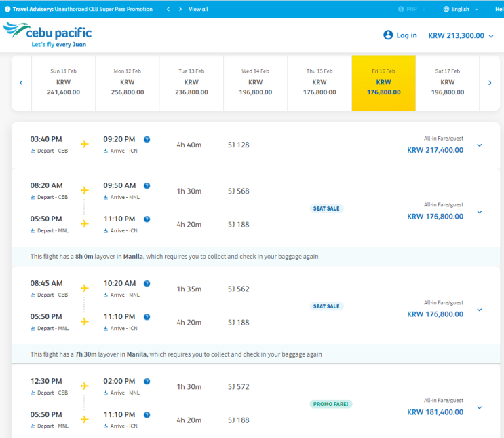Select Sun 11 Feb date tab
The image size is (504, 438).
pos(63,83)
